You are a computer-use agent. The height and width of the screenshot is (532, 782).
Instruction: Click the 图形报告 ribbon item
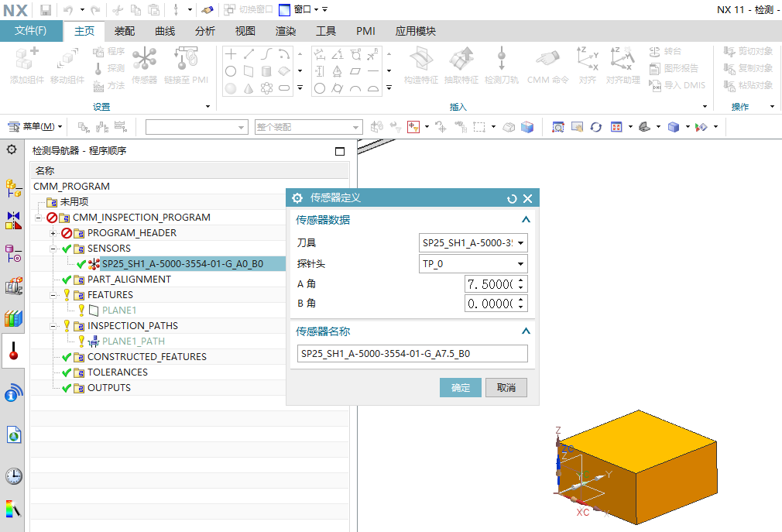tap(674, 68)
